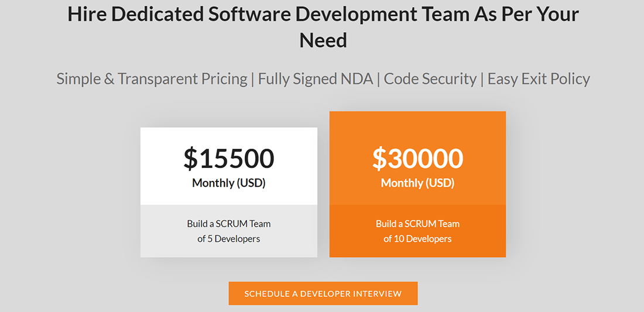644x312 pixels.
Task: Click 'of 5 Developers' text line
Action: coord(228,239)
